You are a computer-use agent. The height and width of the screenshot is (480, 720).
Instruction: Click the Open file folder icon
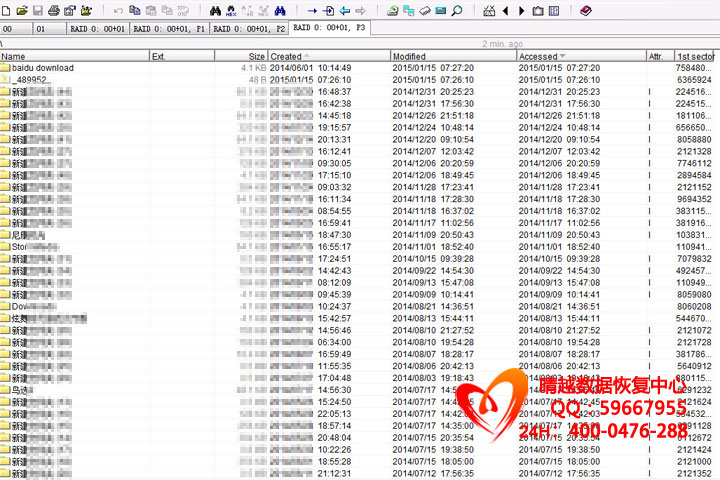(x=21, y=10)
